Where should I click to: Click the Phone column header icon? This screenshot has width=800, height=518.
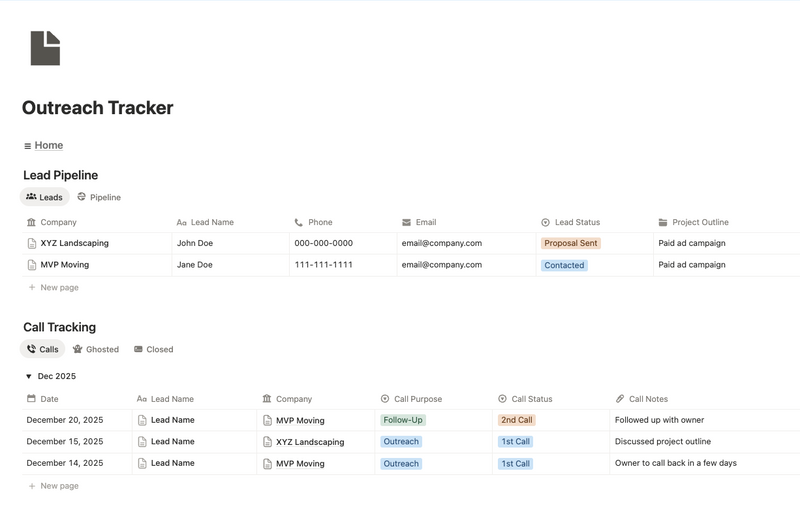click(x=299, y=222)
